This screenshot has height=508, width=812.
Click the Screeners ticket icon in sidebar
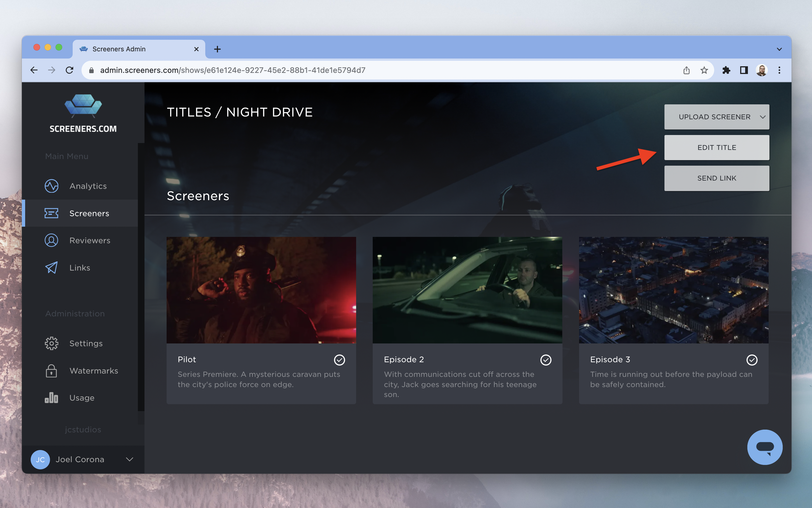51,213
